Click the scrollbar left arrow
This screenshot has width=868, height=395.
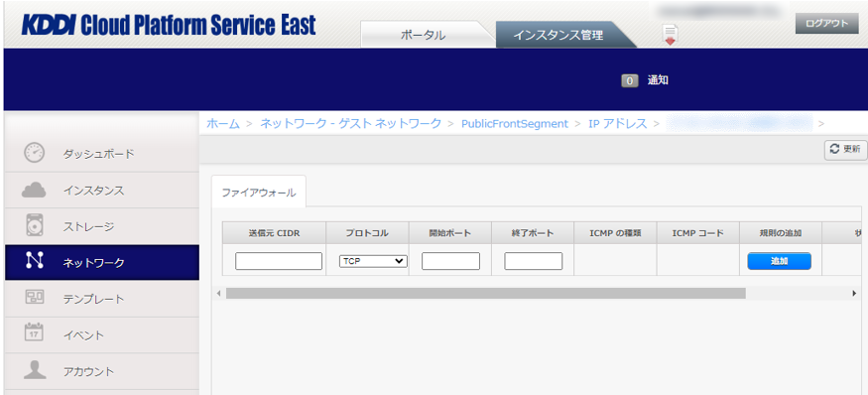218,293
